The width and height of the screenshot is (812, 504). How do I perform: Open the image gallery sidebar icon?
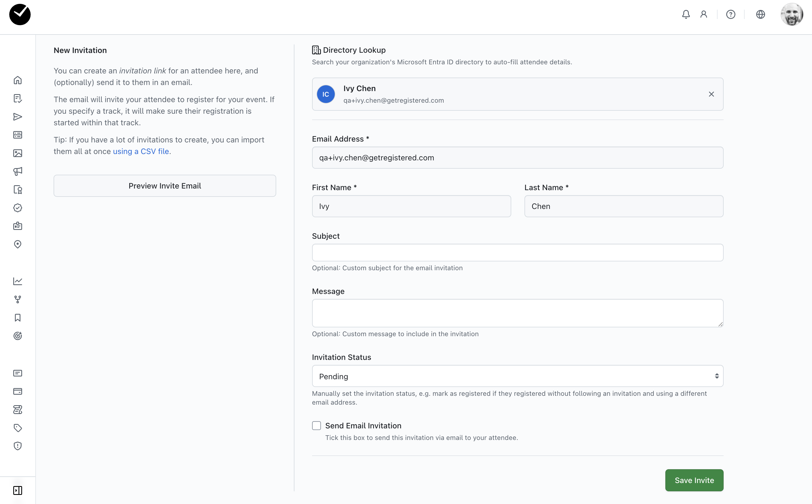18,153
